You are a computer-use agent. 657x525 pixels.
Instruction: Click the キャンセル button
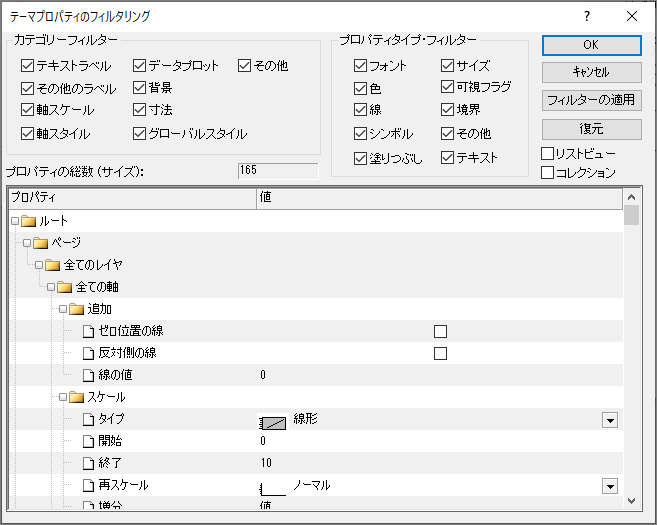pos(592,72)
